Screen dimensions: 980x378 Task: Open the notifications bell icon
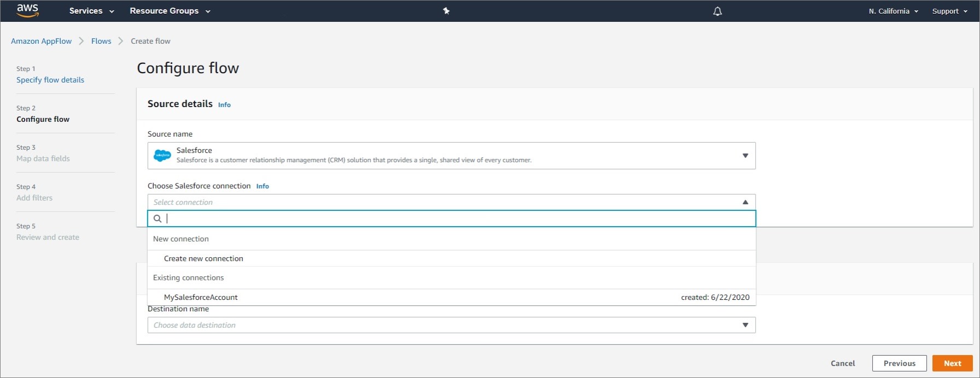tap(717, 11)
